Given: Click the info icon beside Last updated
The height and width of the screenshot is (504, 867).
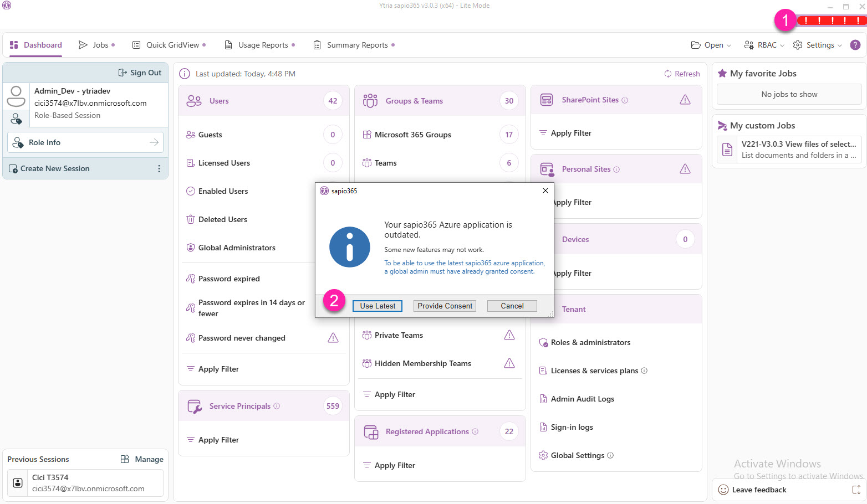Looking at the screenshot, I should [185, 74].
